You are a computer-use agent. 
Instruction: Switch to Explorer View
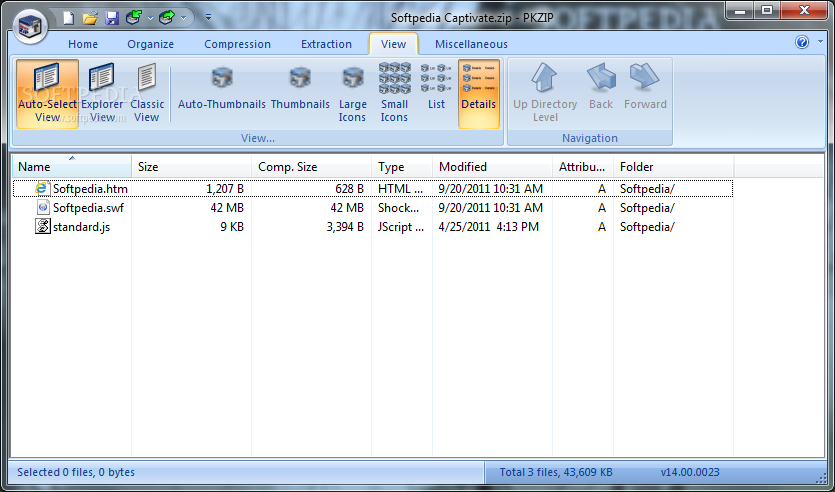(102, 94)
